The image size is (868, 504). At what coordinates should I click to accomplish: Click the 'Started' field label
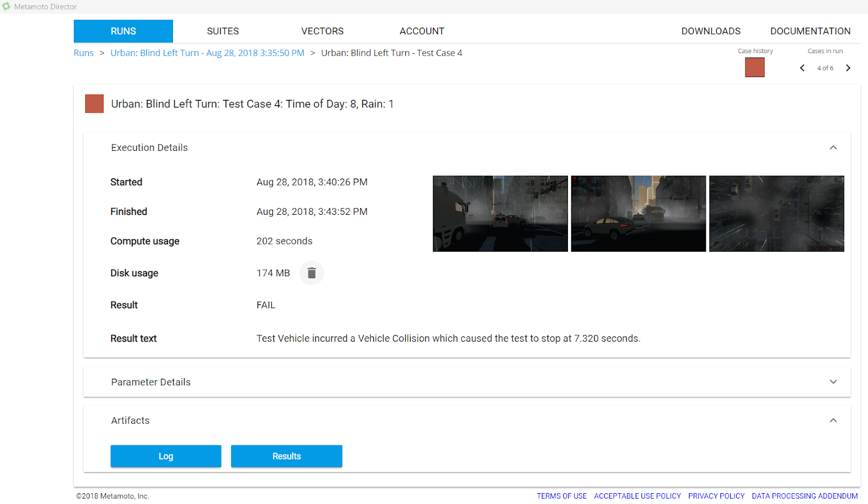[x=126, y=182]
